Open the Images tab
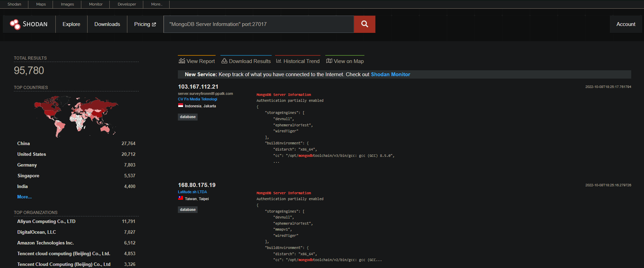The height and width of the screenshot is (268, 644). [x=68, y=4]
